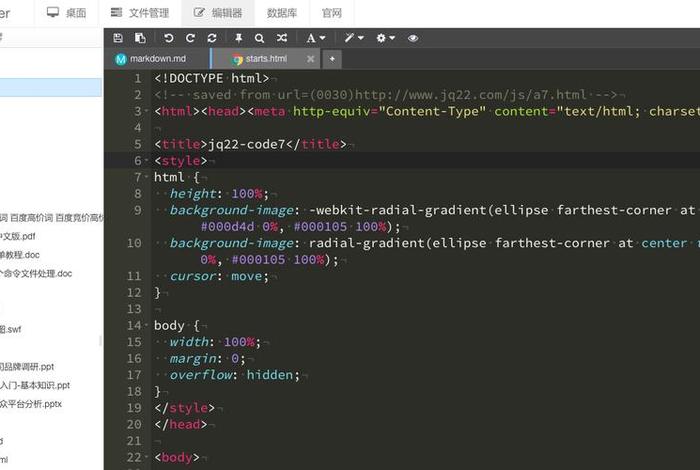Viewport: 700px width, 470px height.
Task: Switch to the markdown.md tab
Action: pos(158,59)
